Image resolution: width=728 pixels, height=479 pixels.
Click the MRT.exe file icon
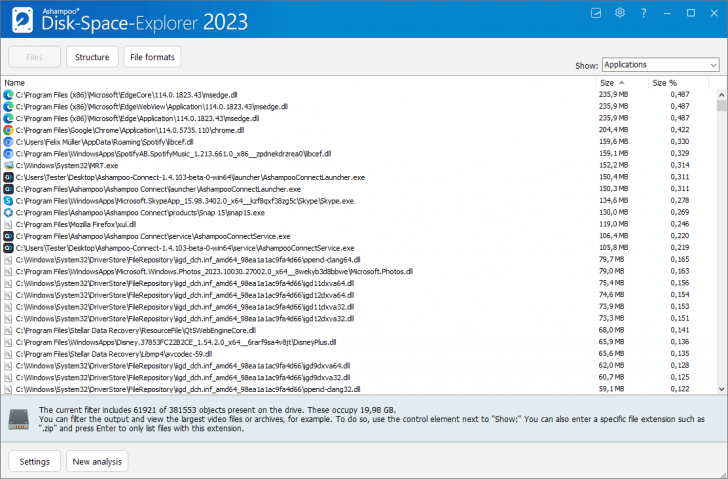tap(8, 166)
